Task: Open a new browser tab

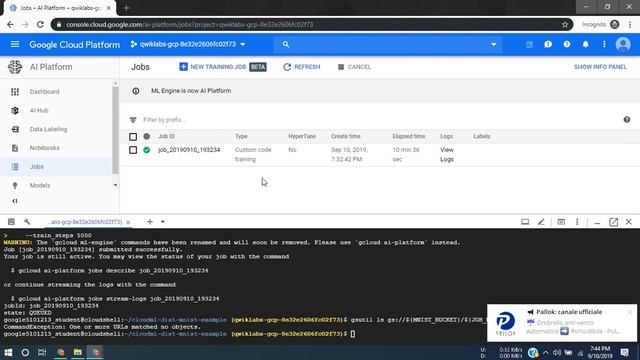Action: click(126, 8)
